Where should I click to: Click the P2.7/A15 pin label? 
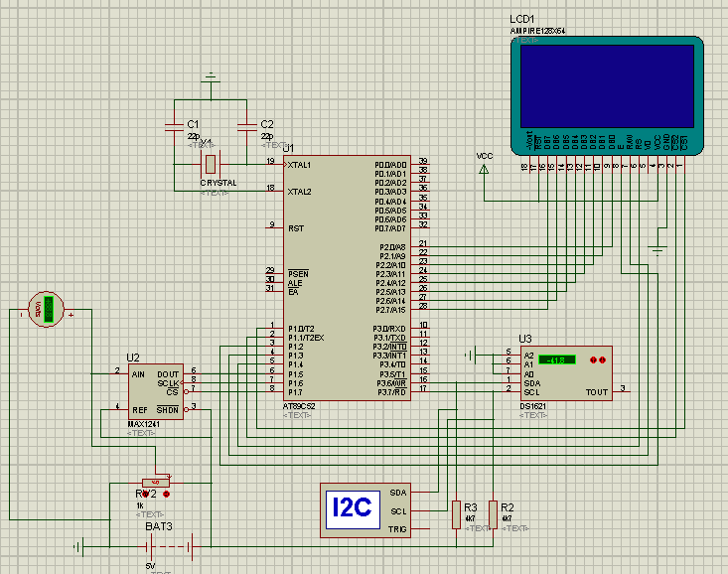click(x=391, y=310)
